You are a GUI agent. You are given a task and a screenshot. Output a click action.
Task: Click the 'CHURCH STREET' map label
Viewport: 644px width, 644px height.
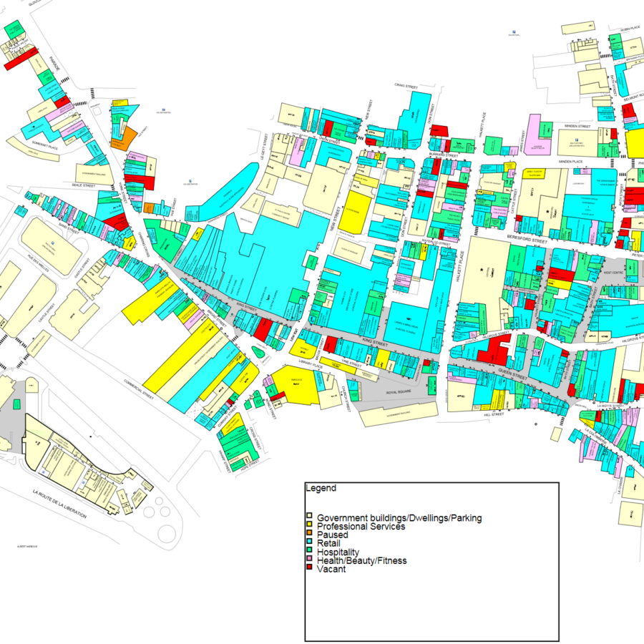tap(346, 399)
